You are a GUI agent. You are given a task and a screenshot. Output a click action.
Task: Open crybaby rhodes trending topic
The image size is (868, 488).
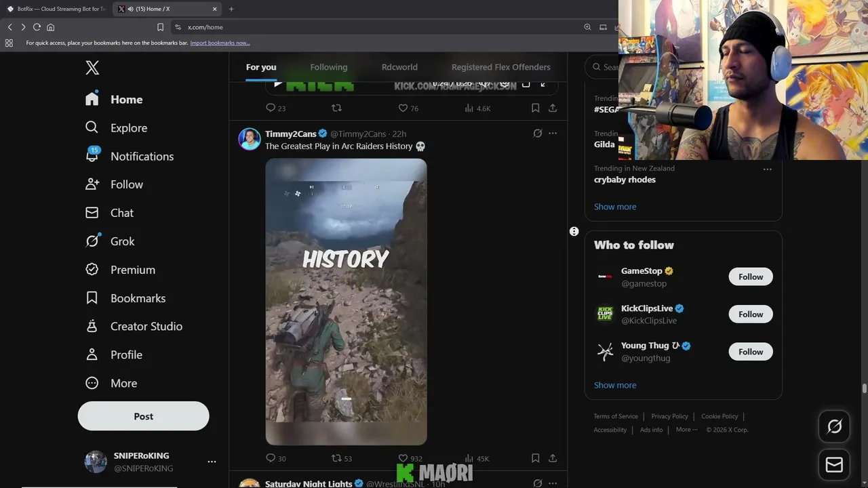coord(625,180)
